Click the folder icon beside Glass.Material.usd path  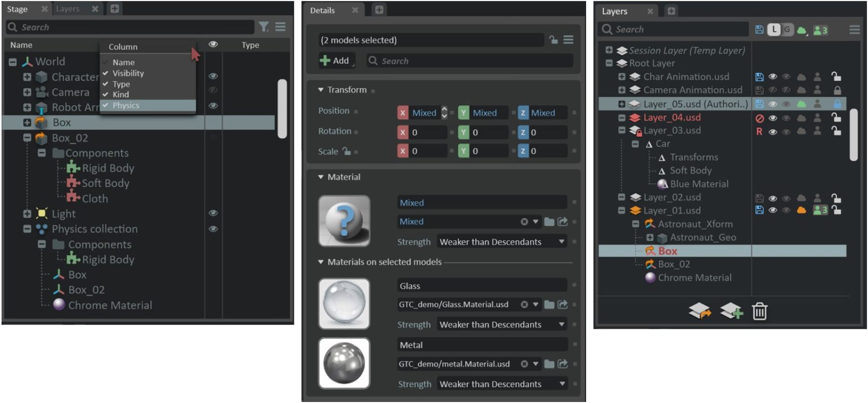549,304
